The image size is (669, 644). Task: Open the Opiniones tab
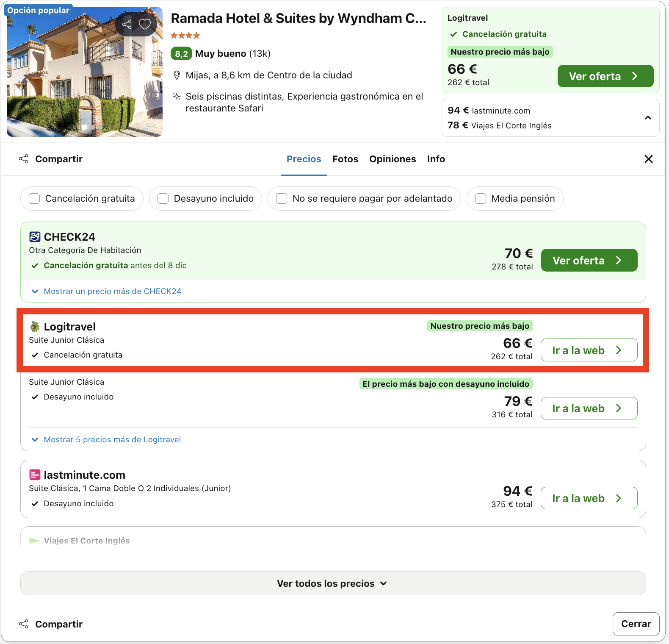393,159
